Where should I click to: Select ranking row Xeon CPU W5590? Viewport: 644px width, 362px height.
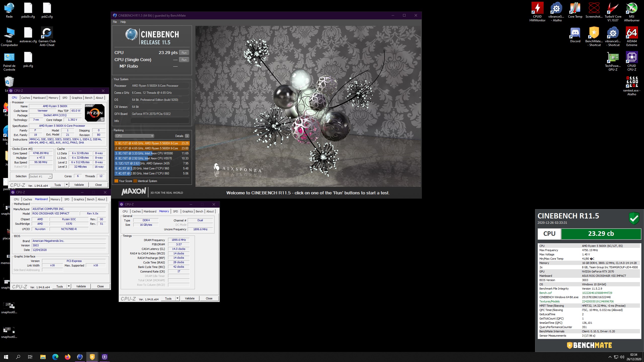(x=152, y=153)
